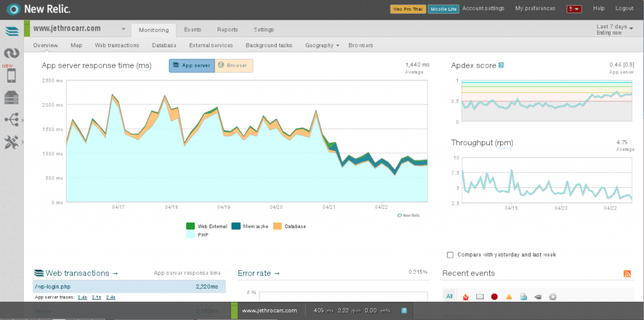Viewport: 644px width, 320px height.
Task: Click the New Relic chart watermark link
Action: coord(408,215)
